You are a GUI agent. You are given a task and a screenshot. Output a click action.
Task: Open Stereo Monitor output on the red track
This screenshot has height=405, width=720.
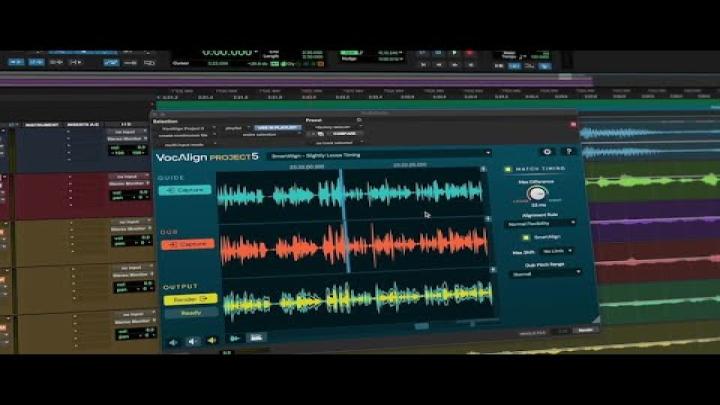(129, 184)
